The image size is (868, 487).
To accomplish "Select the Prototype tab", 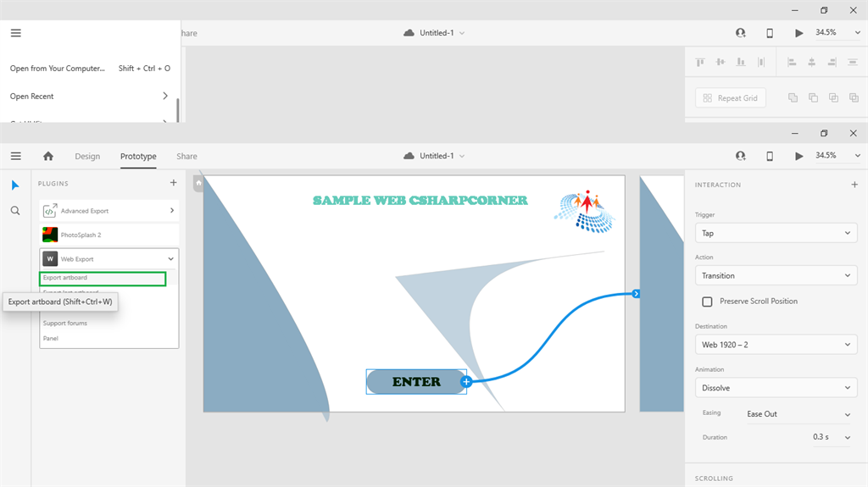I will click(138, 156).
